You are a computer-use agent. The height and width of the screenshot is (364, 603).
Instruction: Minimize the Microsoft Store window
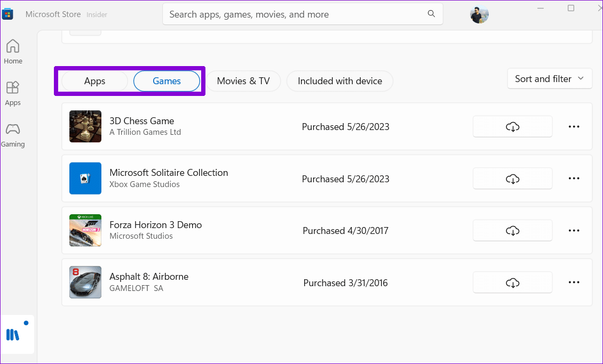(x=541, y=8)
